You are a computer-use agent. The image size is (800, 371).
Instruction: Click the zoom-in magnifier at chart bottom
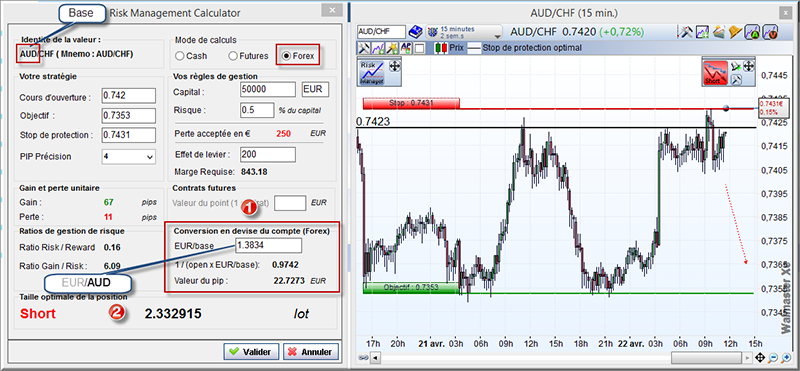785,357
